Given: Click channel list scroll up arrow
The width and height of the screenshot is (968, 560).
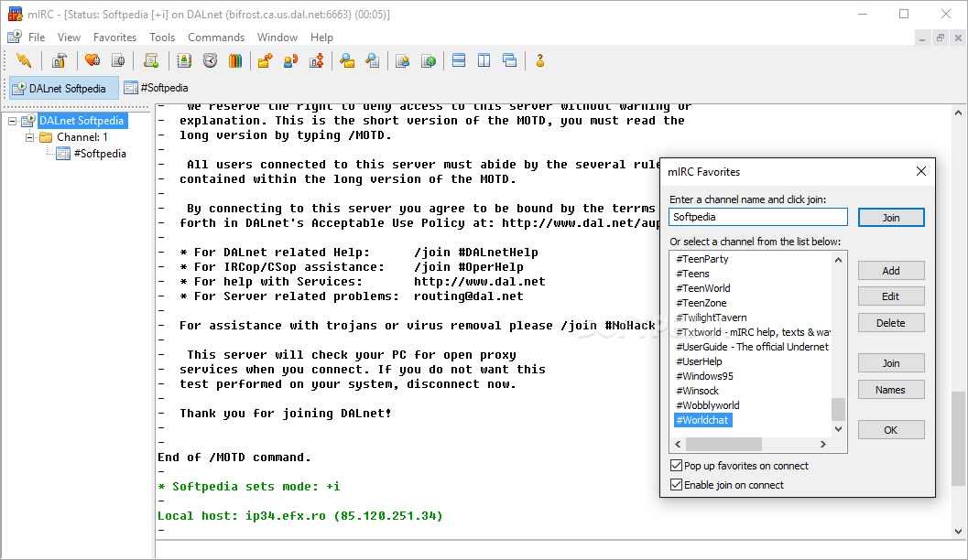Looking at the screenshot, I should point(838,260).
